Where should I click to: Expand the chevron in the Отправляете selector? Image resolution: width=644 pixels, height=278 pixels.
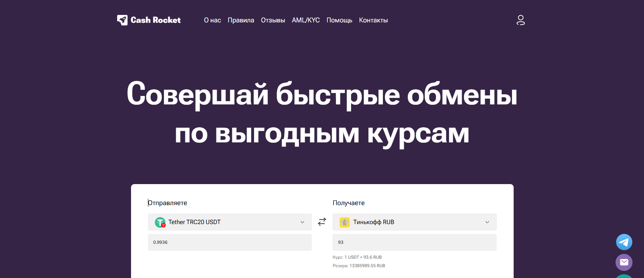(x=302, y=222)
